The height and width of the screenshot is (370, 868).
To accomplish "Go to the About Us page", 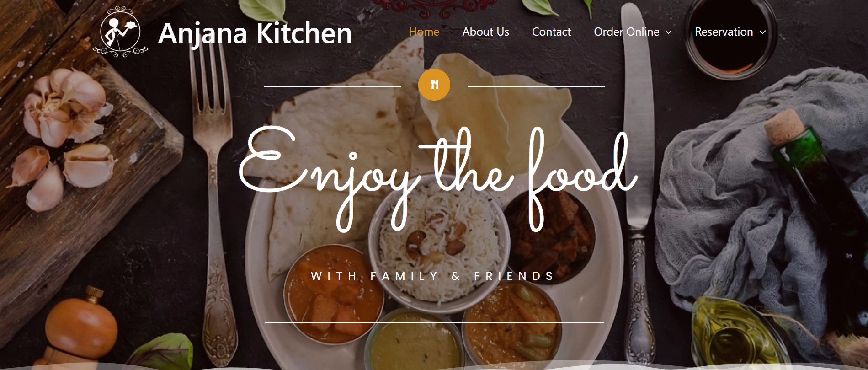I will pyautogui.click(x=485, y=32).
